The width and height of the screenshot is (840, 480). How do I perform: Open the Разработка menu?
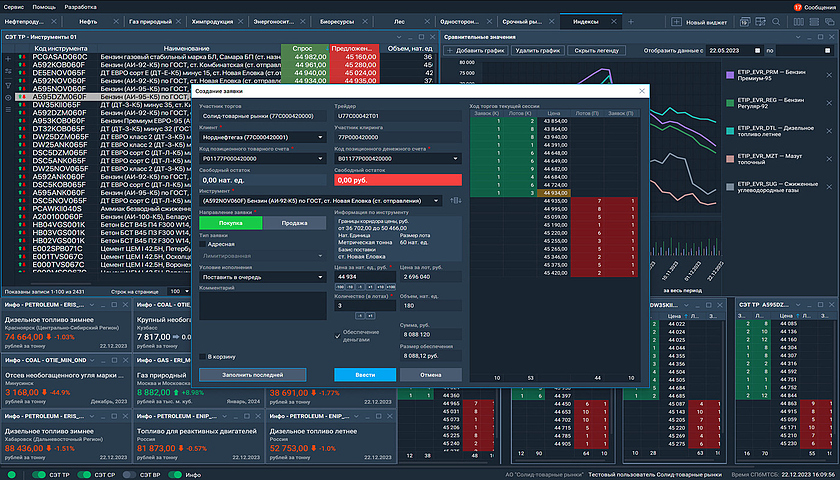point(81,6)
